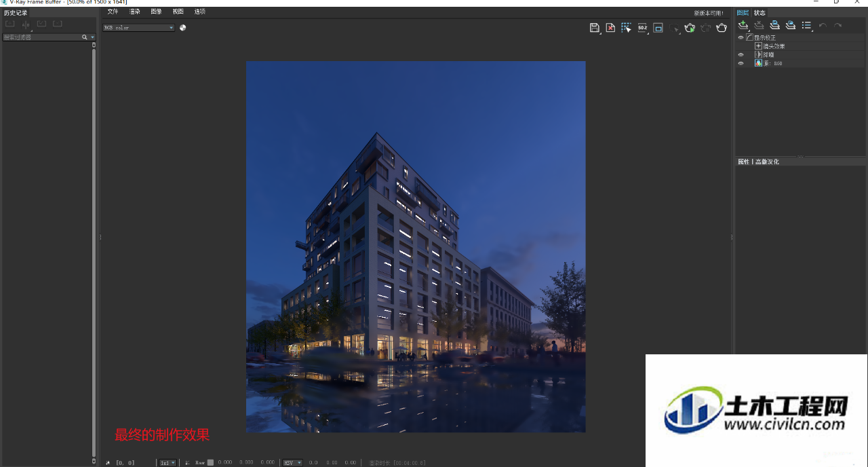
Task: Open the layer list options icon
Action: coord(806,25)
